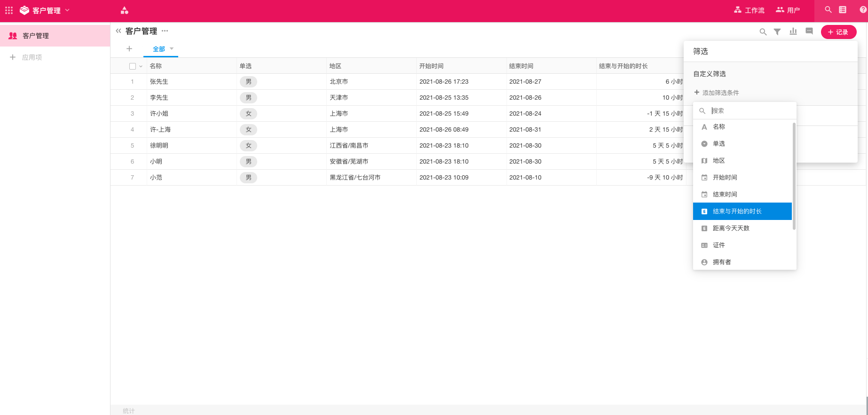
Task: Choose the 距离今天天数 field in the dropdown
Action: click(742, 228)
